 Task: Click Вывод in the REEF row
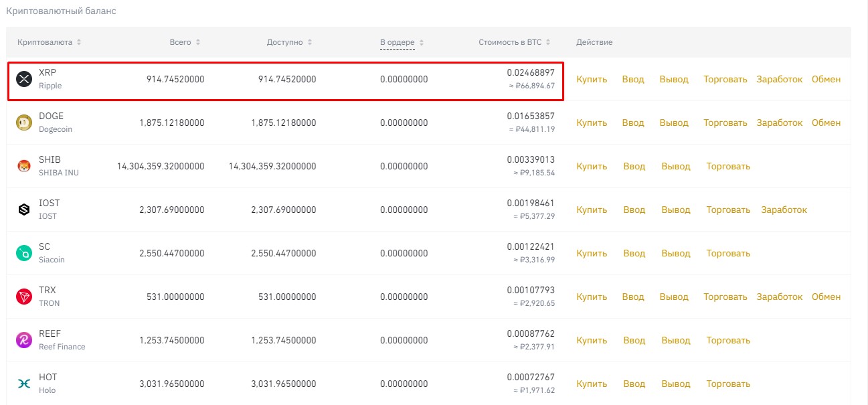pyautogui.click(x=676, y=340)
